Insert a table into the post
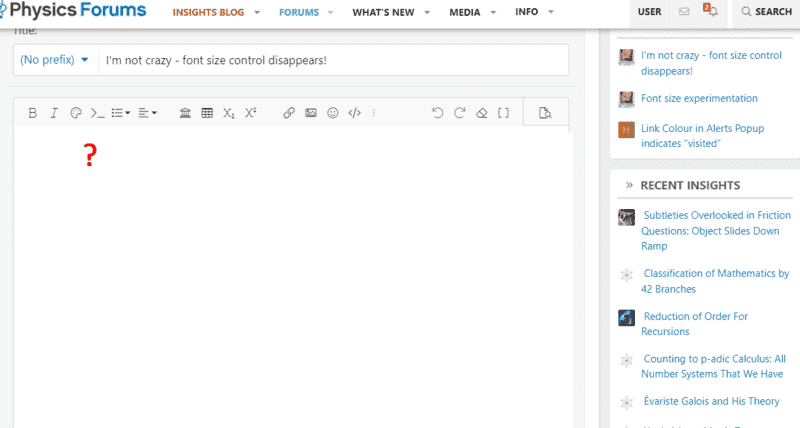This screenshot has height=428, width=800. [207, 113]
